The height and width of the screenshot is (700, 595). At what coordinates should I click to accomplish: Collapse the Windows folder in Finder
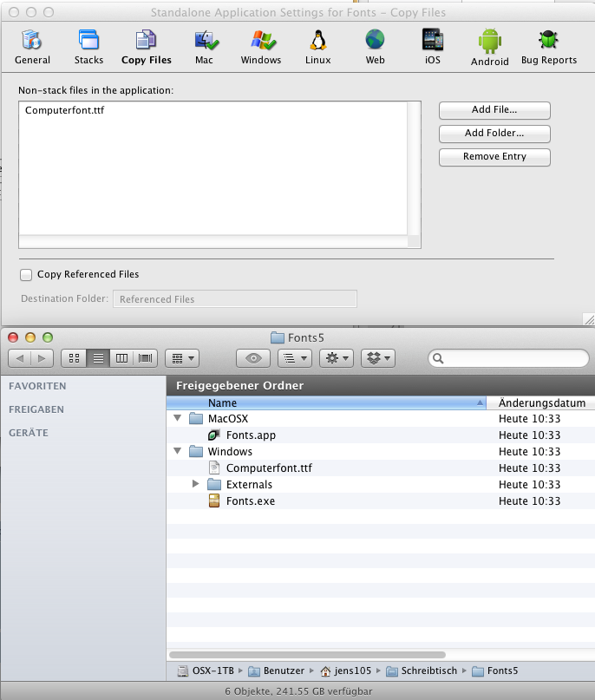pos(178,452)
